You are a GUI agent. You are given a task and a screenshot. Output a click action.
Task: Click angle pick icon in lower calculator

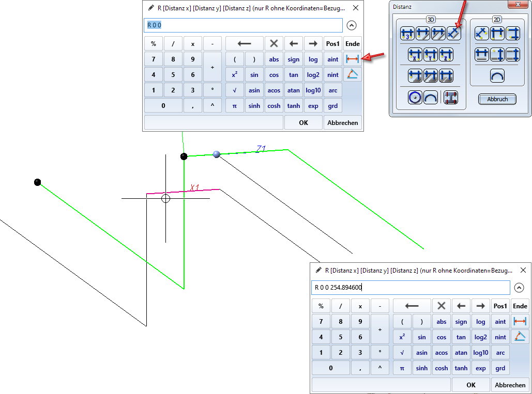click(520, 337)
